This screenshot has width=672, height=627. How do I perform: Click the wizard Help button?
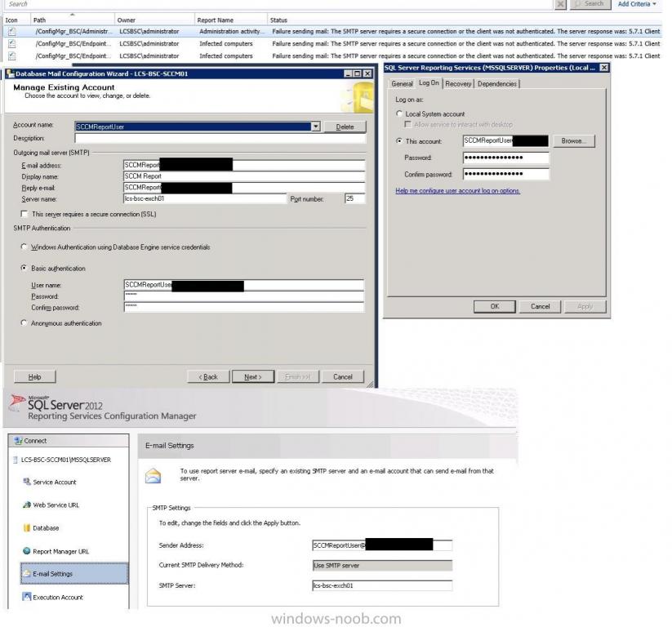click(35, 376)
